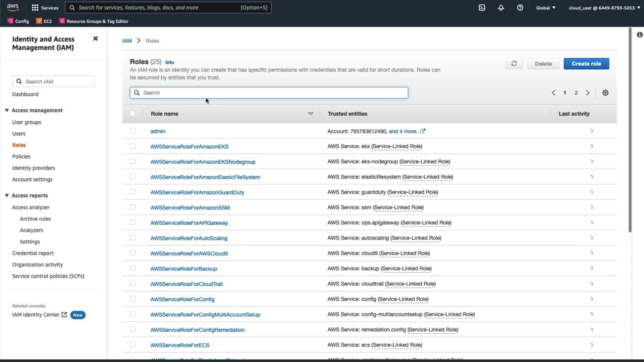Open table preferences gear icon
Image resolution: width=644 pixels, height=362 pixels.
coord(605,93)
